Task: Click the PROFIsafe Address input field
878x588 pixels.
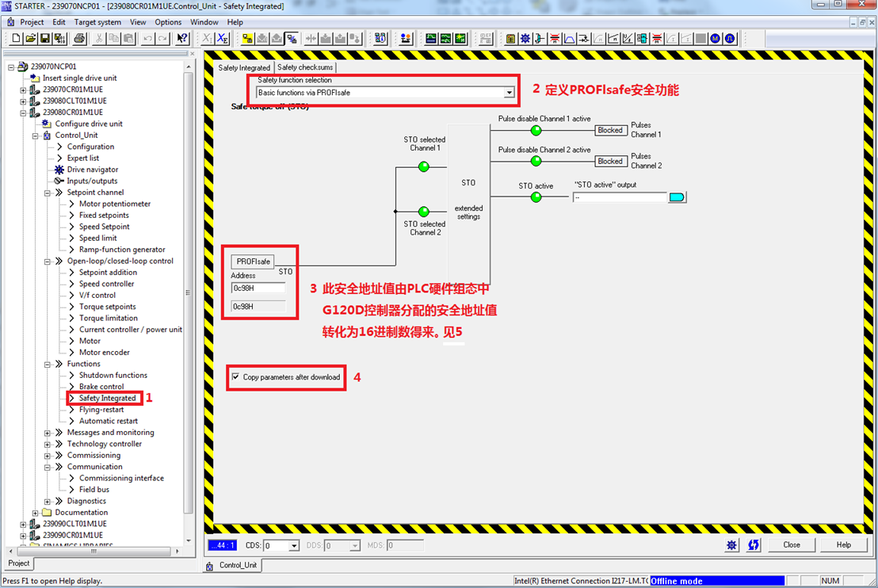Action: pos(258,288)
